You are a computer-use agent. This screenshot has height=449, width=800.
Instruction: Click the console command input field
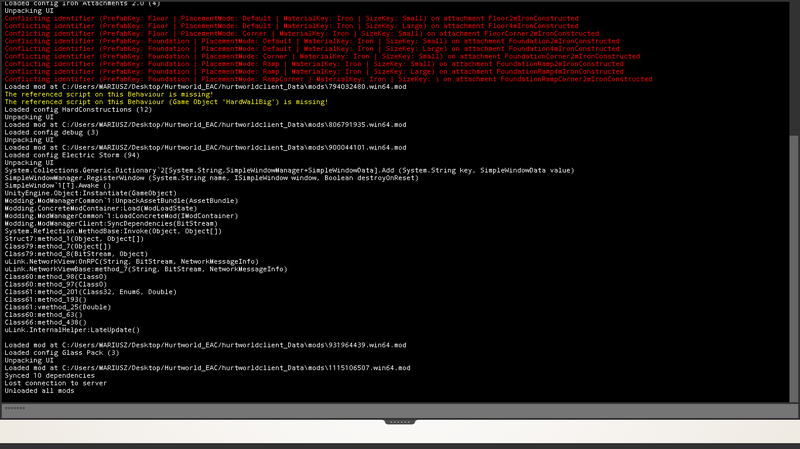pyautogui.click(x=399, y=411)
